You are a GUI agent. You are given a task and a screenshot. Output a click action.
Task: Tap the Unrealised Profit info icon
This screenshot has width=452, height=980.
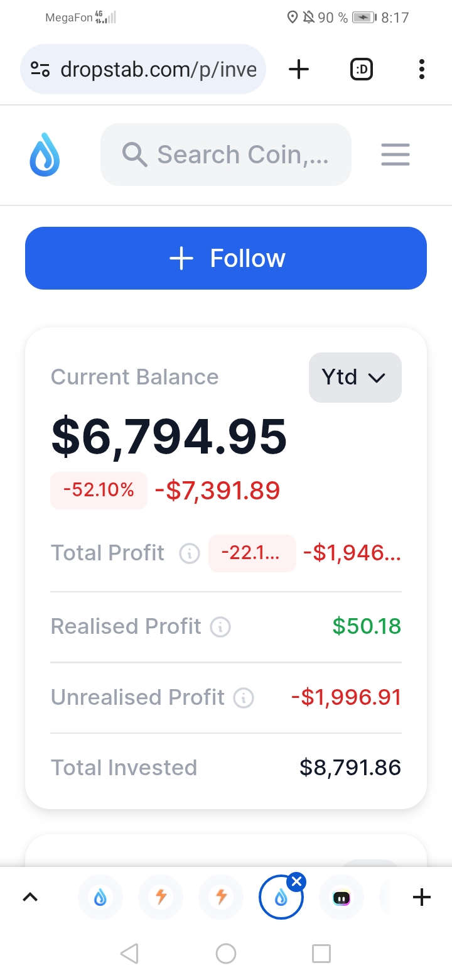tap(244, 698)
